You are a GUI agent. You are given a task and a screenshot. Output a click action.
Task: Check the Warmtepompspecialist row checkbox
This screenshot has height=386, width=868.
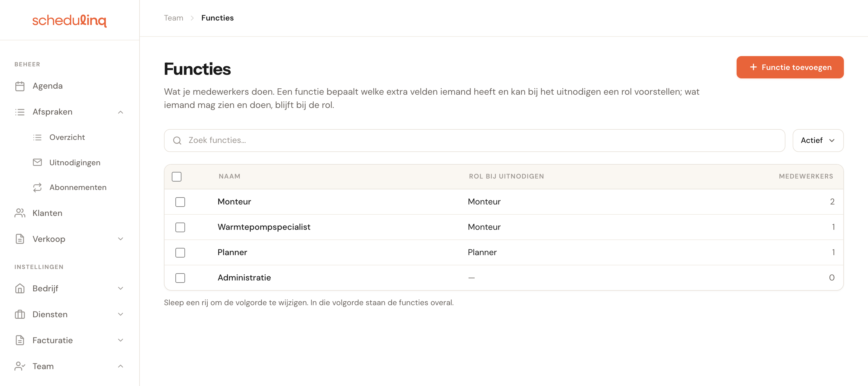pyautogui.click(x=180, y=227)
